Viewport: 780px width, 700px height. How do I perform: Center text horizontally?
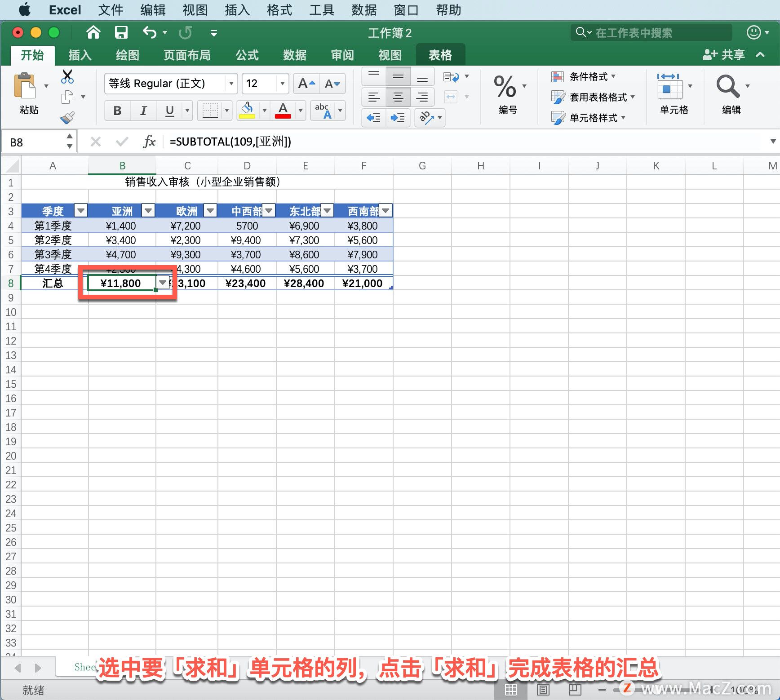click(398, 97)
